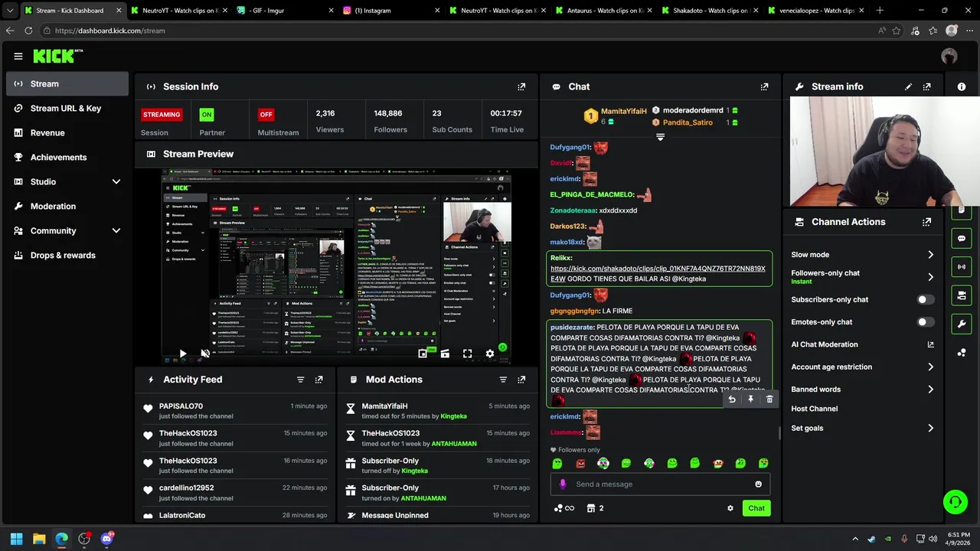This screenshot has height=551, width=980.
Task: Toggle Emotes-only chat switch
Action: click(926, 322)
